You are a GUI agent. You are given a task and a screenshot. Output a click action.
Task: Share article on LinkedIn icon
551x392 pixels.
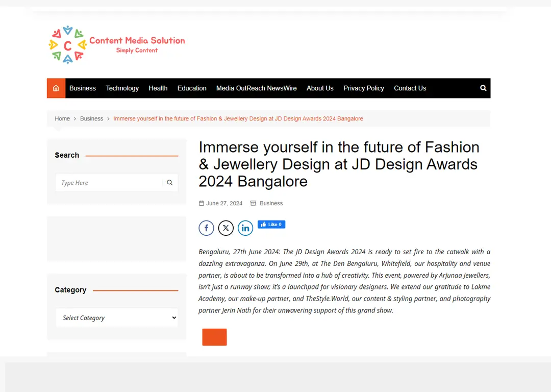pos(245,228)
